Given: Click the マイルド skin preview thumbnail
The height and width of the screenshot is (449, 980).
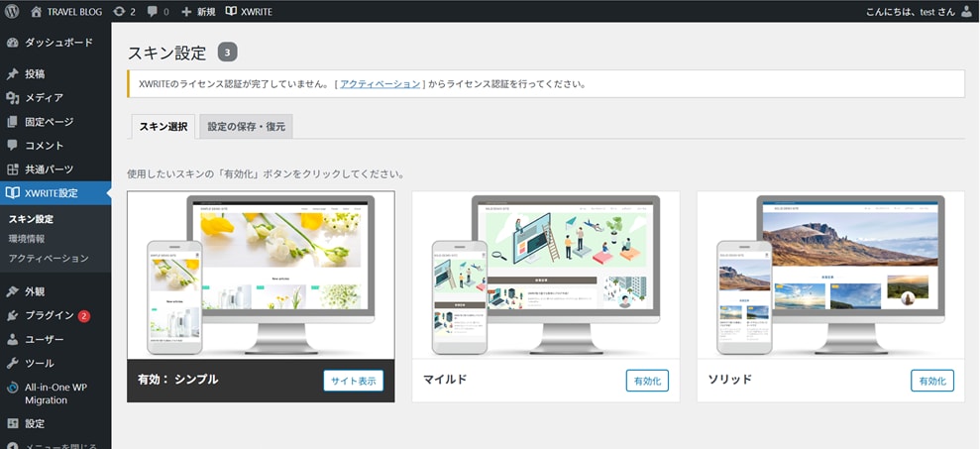Looking at the screenshot, I should pos(546,276).
